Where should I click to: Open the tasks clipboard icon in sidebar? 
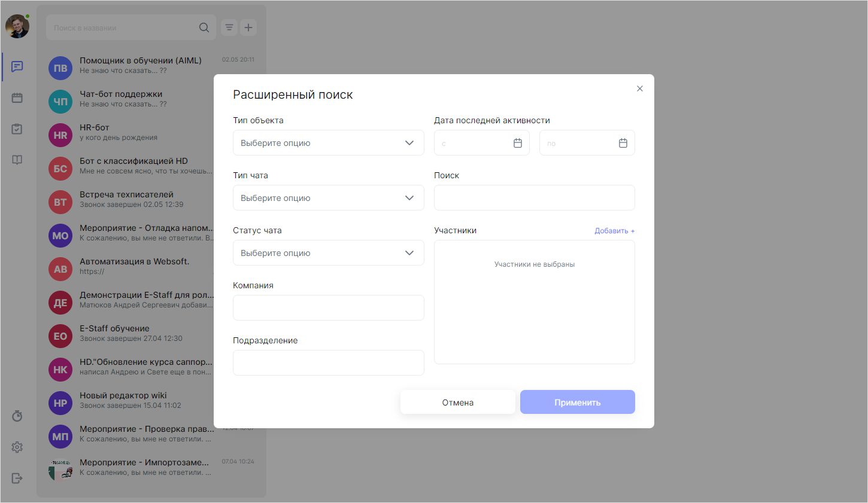point(17,129)
